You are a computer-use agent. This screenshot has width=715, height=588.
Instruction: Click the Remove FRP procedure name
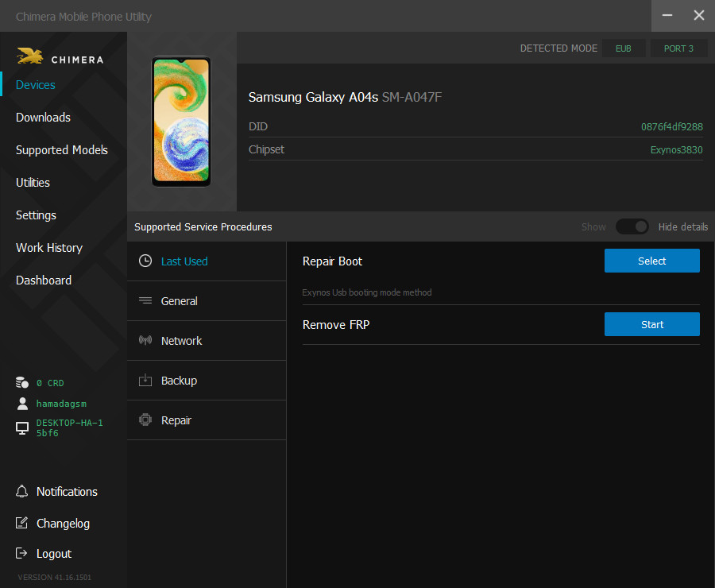(336, 325)
